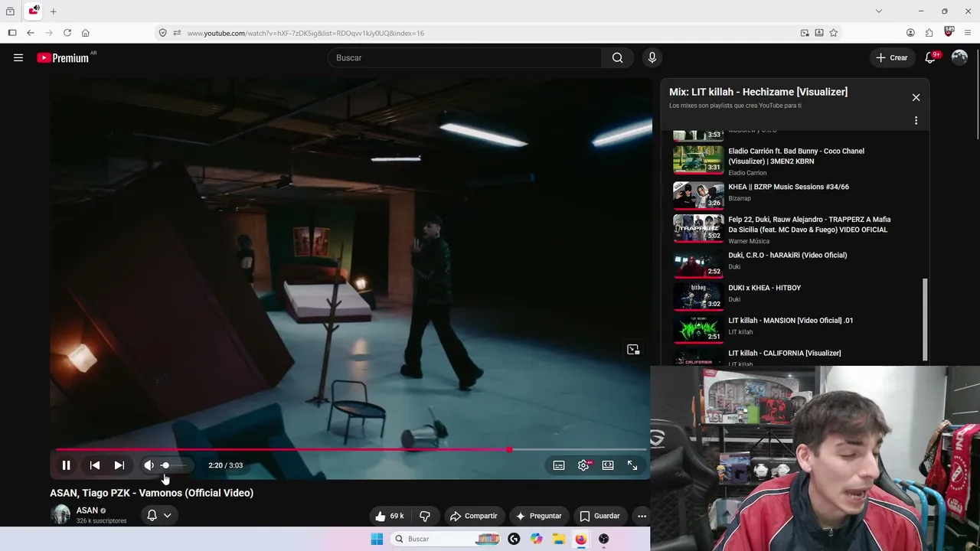Skip to the next video in the mix
Screen dimensions: 980x551
(x=119, y=465)
